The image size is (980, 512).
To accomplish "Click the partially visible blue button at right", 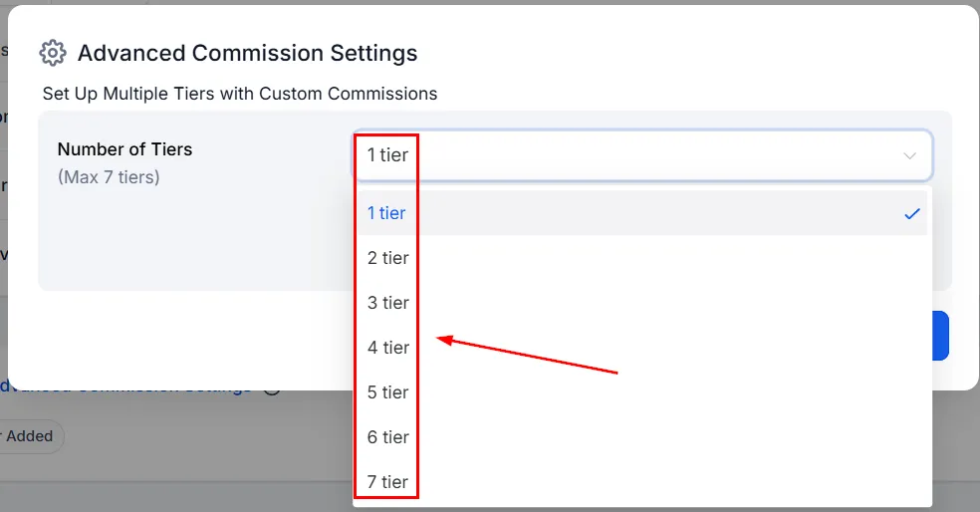I will tap(940, 336).
